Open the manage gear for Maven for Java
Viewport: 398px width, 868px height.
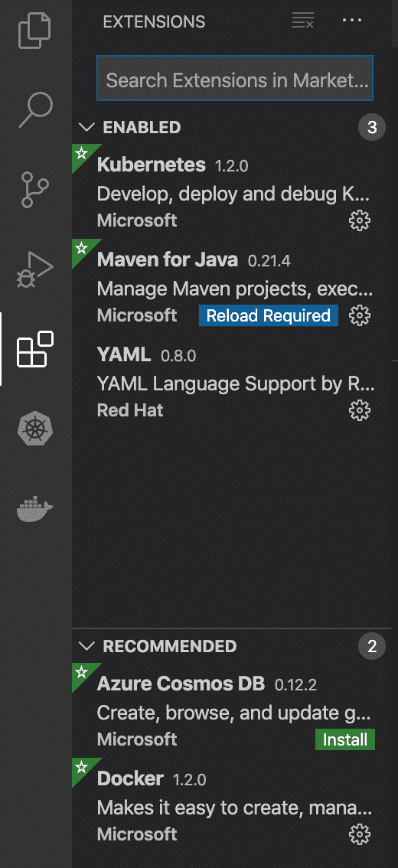click(x=360, y=316)
